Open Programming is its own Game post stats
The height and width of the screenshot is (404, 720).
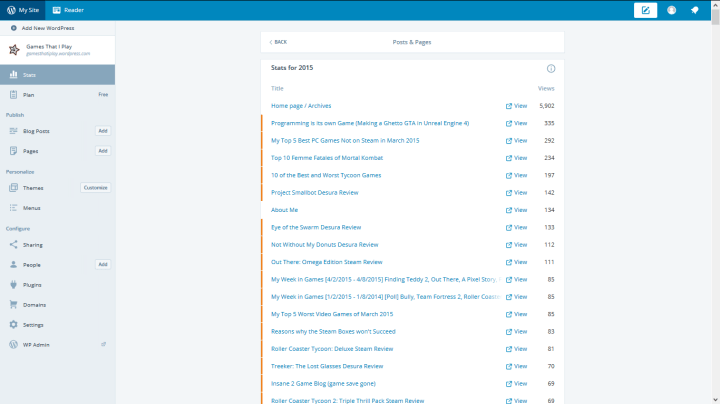pos(370,123)
